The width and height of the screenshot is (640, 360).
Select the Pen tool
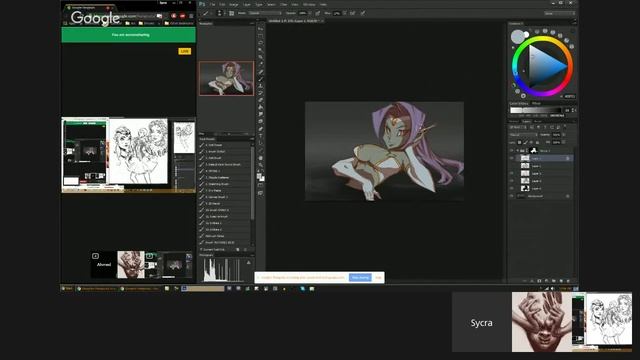pyautogui.click(x=260, y=129)
